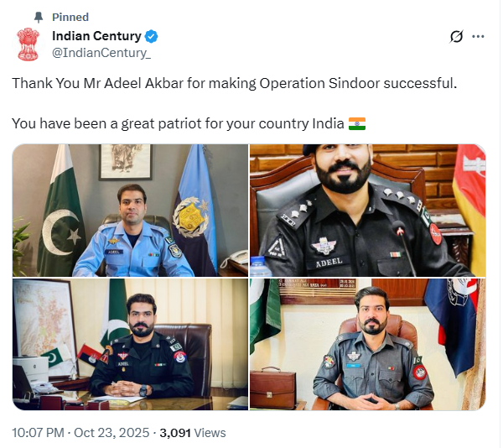The image size is (503, 448).
Task: Click the 3,091 Views count
Action: (193, 433)
